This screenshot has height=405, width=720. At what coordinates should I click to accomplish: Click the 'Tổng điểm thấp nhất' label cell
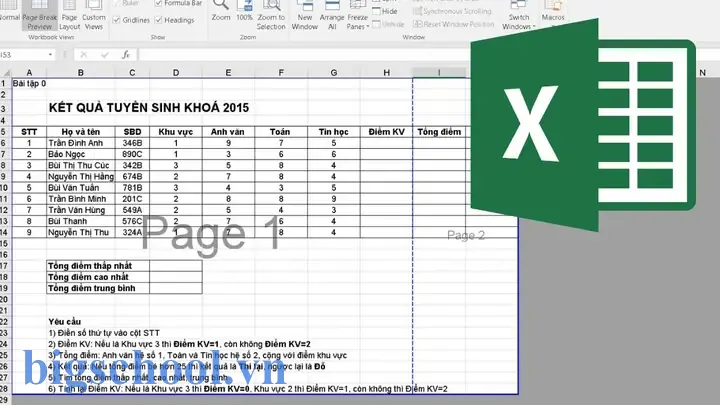pos(98,266)
